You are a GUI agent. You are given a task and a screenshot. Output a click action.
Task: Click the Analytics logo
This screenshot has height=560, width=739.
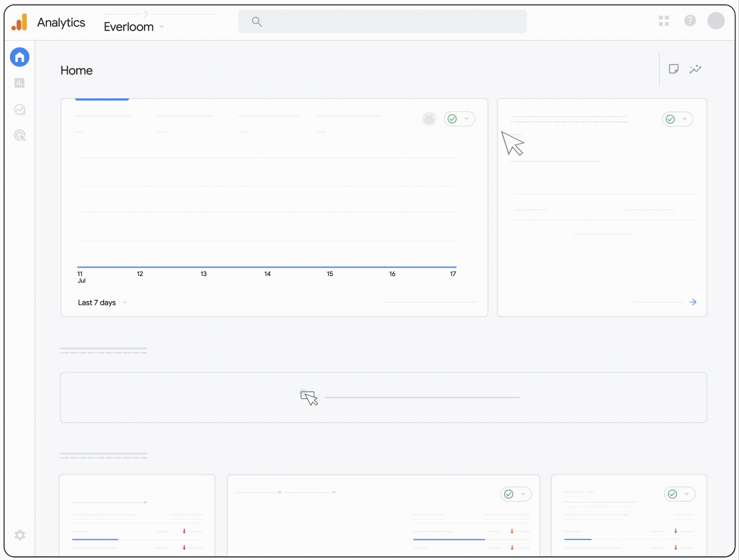coord(20,23)
